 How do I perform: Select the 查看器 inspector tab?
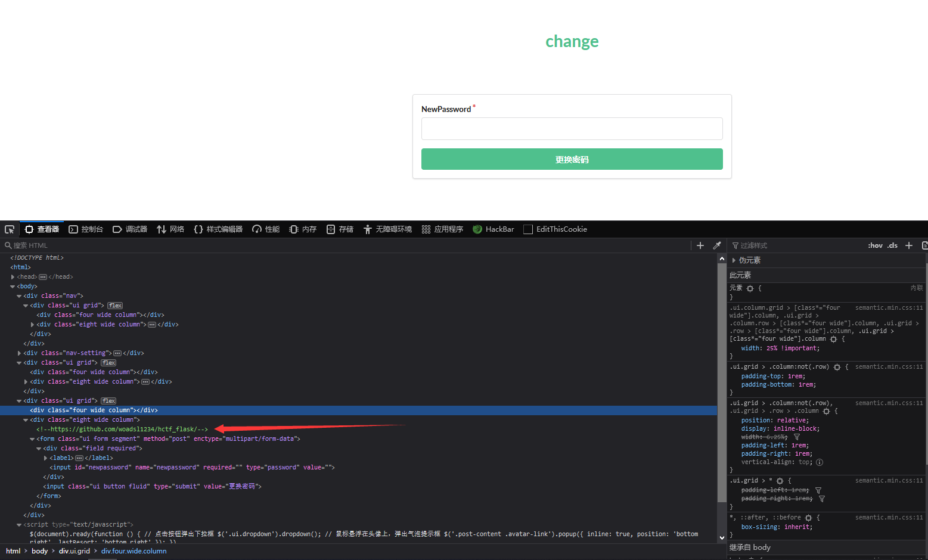(x=42, y=229)
